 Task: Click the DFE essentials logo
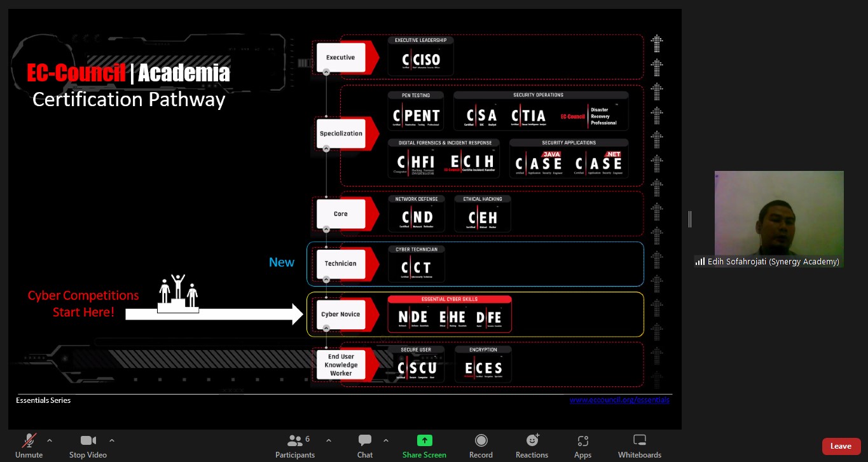coord(488,317)
